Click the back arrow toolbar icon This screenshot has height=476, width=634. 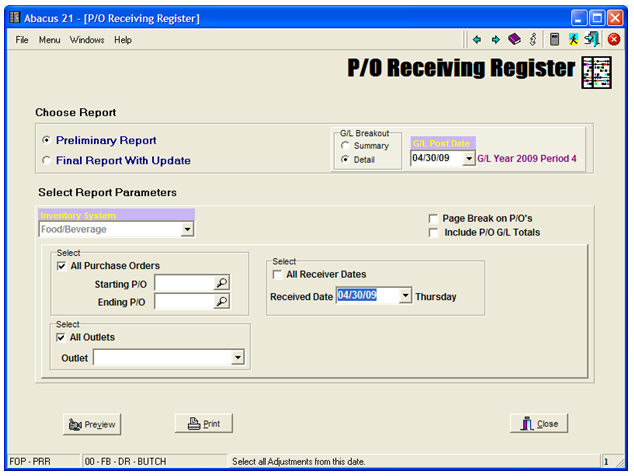point(477,40)
